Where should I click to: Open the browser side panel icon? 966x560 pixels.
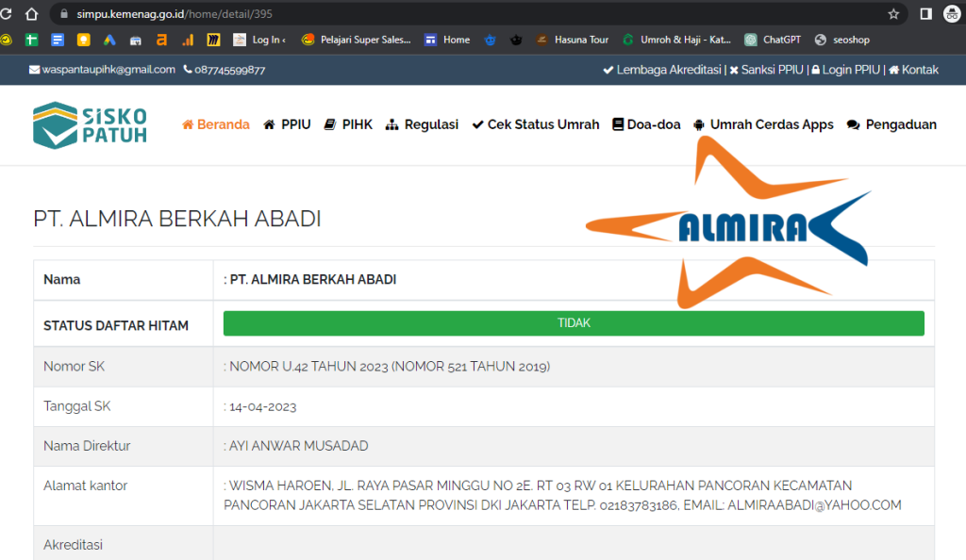tap(925, 13)
